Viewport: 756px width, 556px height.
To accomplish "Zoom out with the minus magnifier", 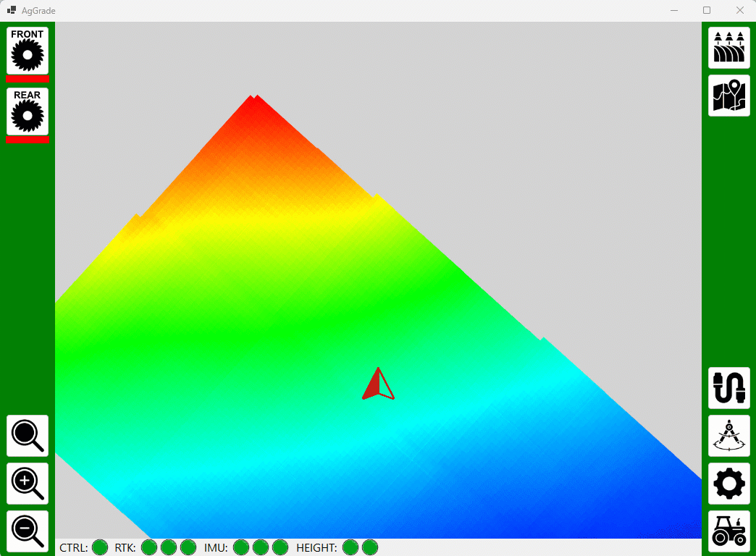I will 28,531.
